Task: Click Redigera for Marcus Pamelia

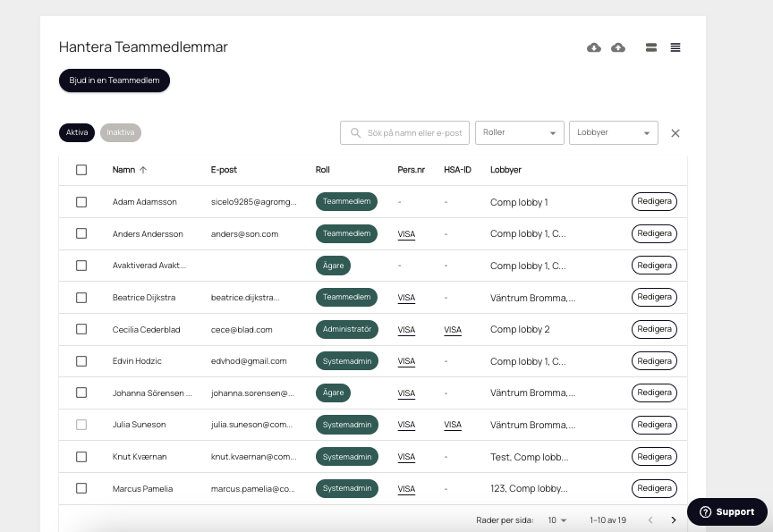Action: [x=654, y=488]
